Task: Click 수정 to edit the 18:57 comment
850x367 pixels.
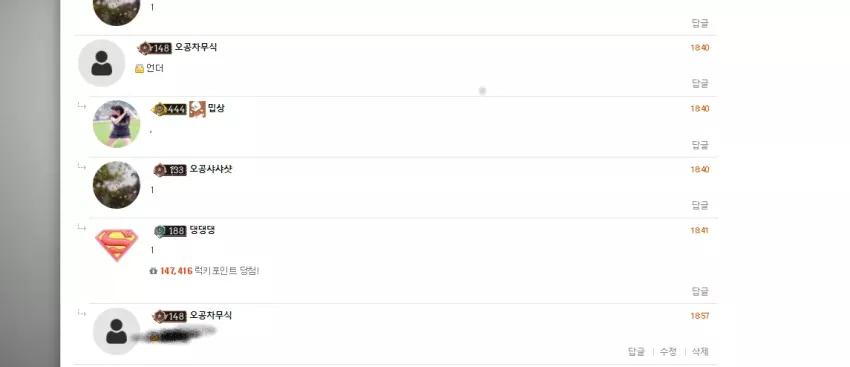Action: tap(668, 351)
